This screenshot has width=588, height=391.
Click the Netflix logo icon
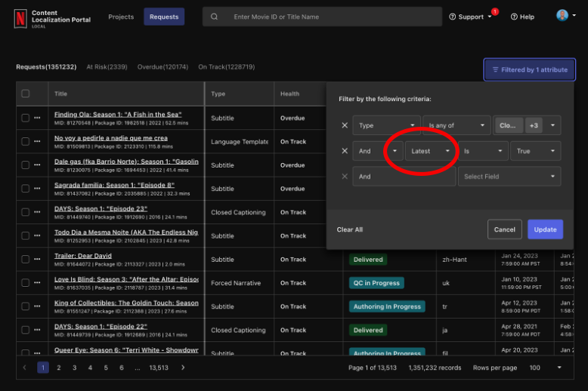click(x=20, y=18)
